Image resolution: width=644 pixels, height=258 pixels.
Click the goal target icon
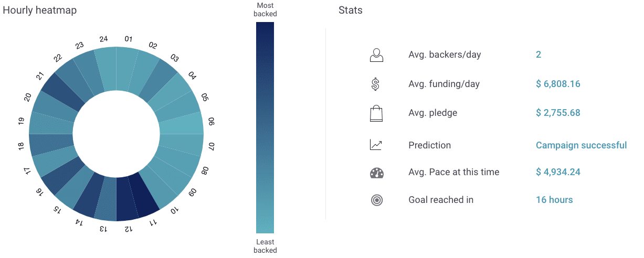coord(376,200)
